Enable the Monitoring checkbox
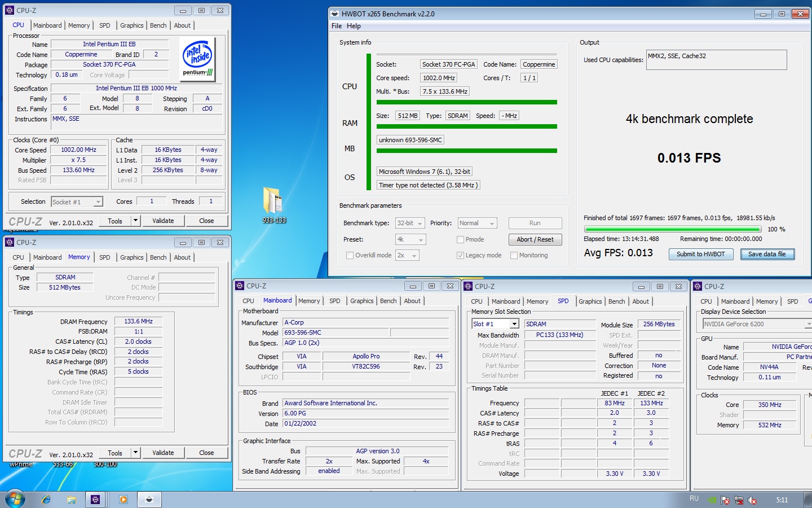 pos(514,255)
